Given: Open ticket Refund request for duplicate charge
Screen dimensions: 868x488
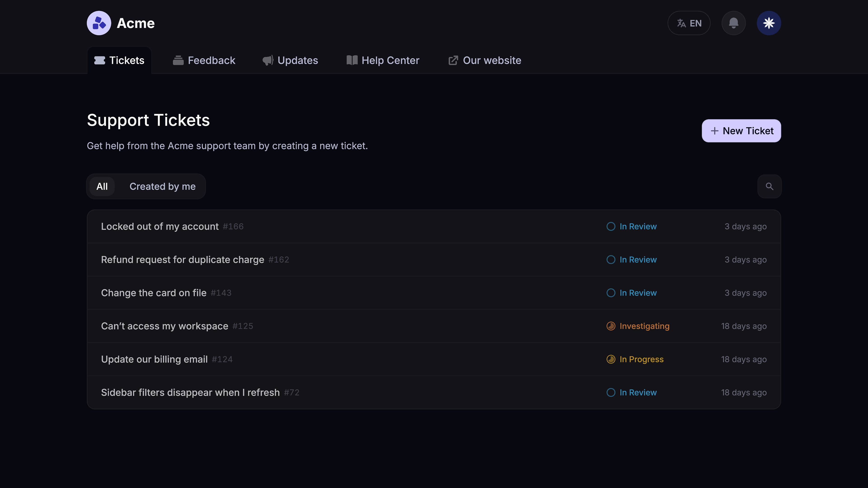Looking at the screenshot, I should 182,260.
